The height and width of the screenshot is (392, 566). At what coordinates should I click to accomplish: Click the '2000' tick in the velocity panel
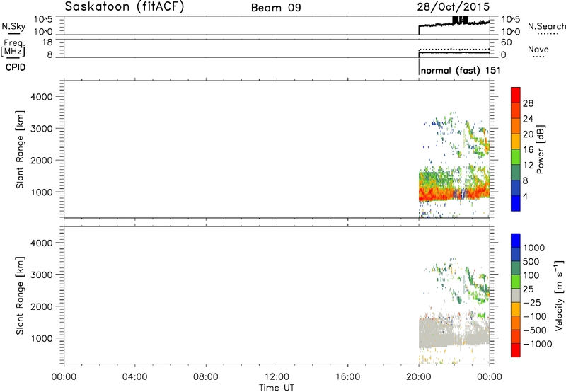click(x=41, y=306)
